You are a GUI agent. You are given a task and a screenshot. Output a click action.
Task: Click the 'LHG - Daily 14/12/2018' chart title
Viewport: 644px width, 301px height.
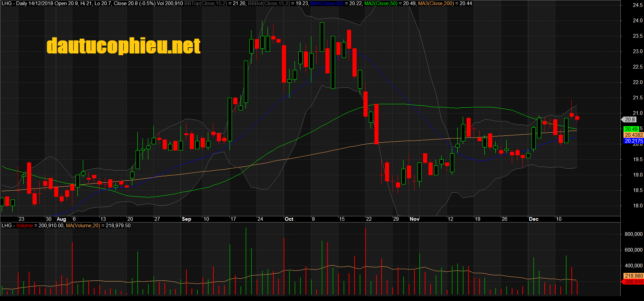[x=27, y=3]
